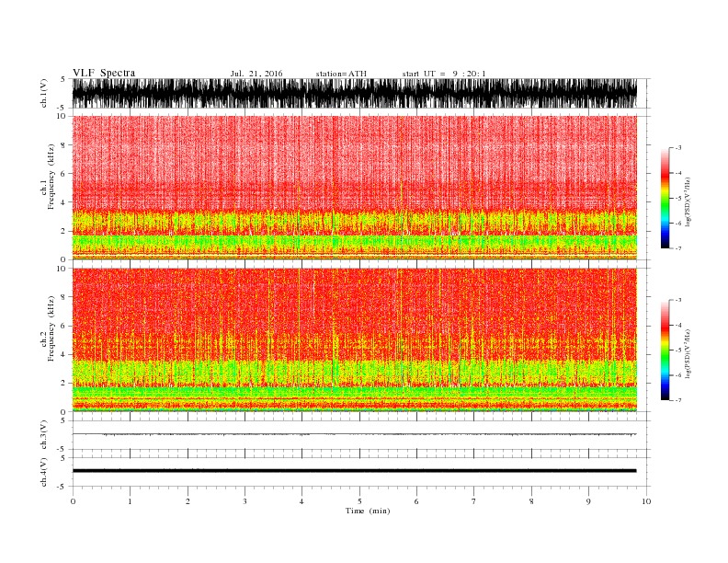Click the "ch.1(V)" waveform axis label
728x563 pixels.
44,93
